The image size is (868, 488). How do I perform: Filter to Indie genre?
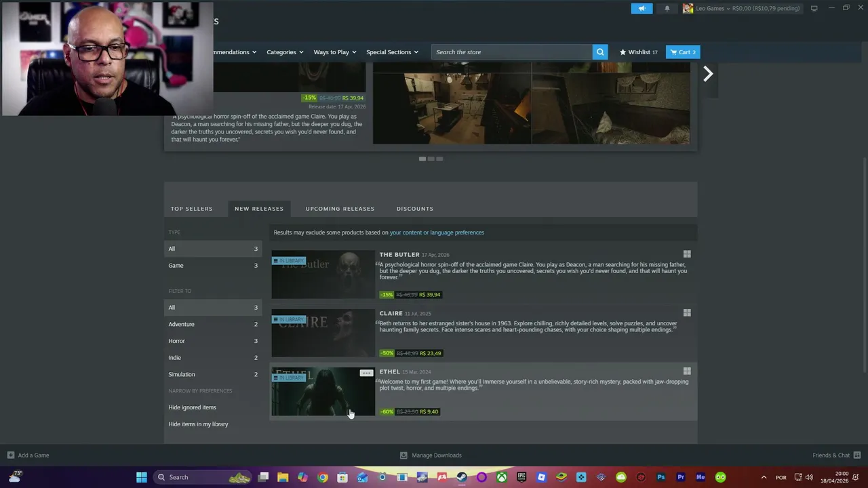tap(213, 358)
